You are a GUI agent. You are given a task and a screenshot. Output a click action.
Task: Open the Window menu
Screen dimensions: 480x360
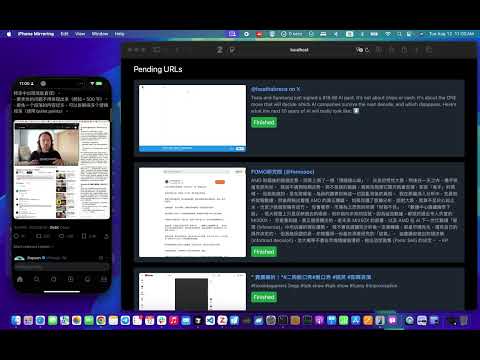pyautogui.click(x=100, y=34)
